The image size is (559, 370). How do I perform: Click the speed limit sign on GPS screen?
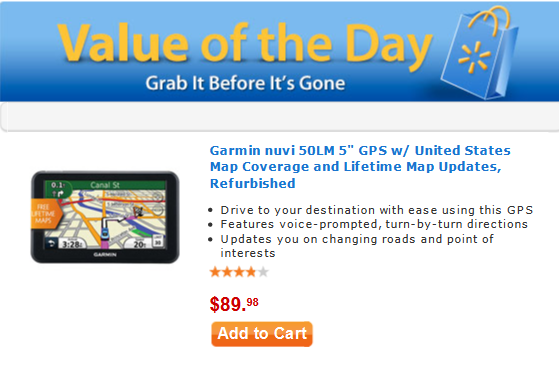point(158,241)
